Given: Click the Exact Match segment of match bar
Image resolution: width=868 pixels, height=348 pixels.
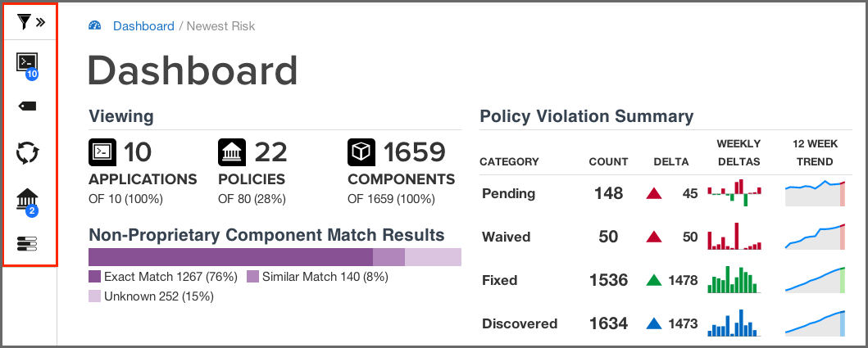Looking at the screenshot, I should [230, 257].
